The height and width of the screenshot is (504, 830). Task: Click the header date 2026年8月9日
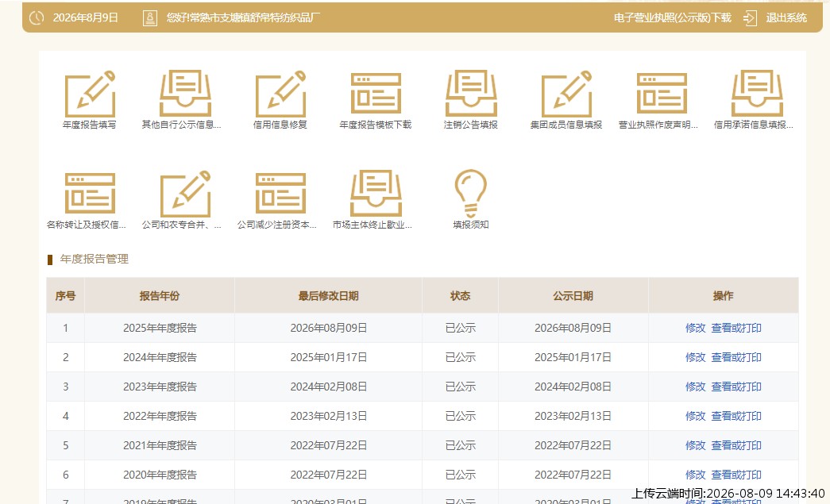(85, 18)
